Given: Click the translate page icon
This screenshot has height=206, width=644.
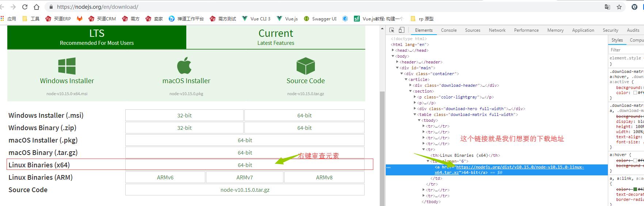Looking at the screenshot, I should [607, 7].
